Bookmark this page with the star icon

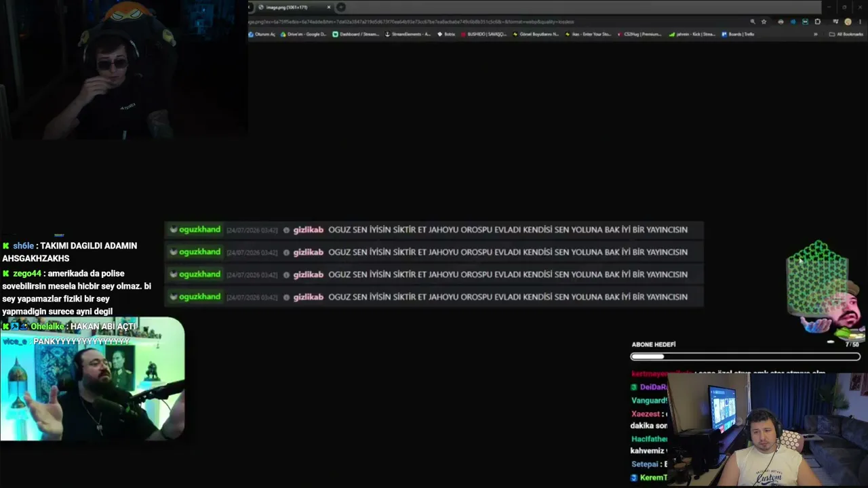(x=764, y=22)
